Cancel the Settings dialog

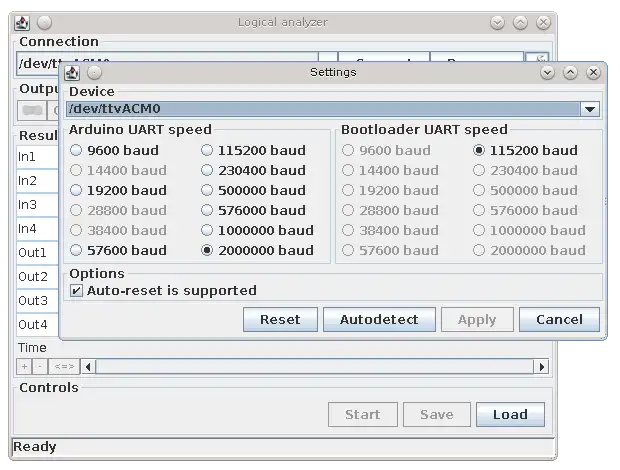[x=560, y=319]
